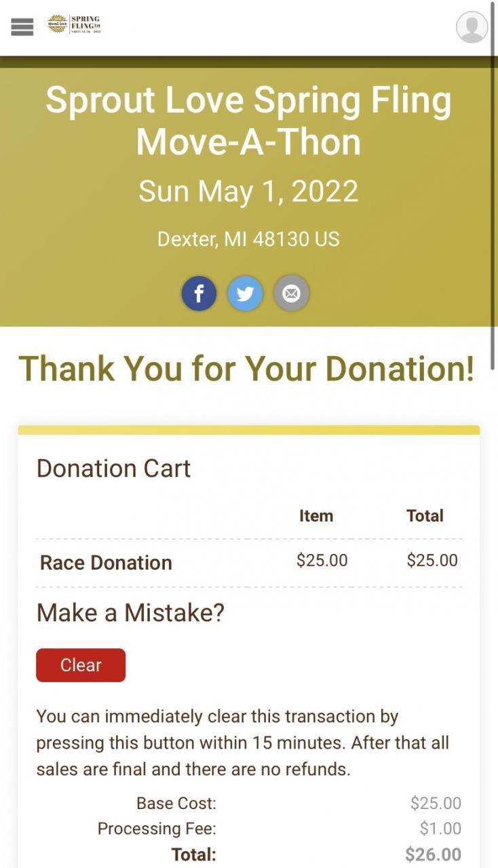The width and height of the screenshot is (498, 868).
Task: Click the Dexter, MI 48130 US location
Action: [248, 239]
